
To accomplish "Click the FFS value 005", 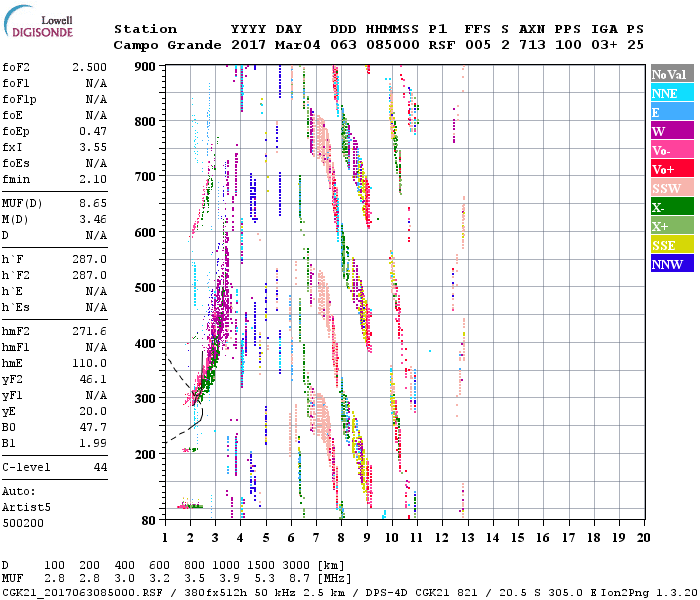I will coord(478,46).
